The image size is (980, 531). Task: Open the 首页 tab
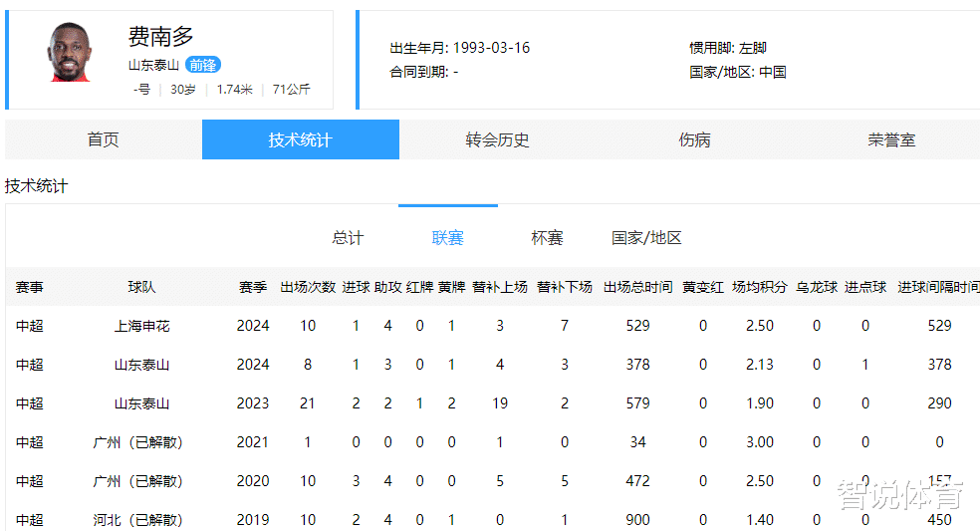click(104, 139)
